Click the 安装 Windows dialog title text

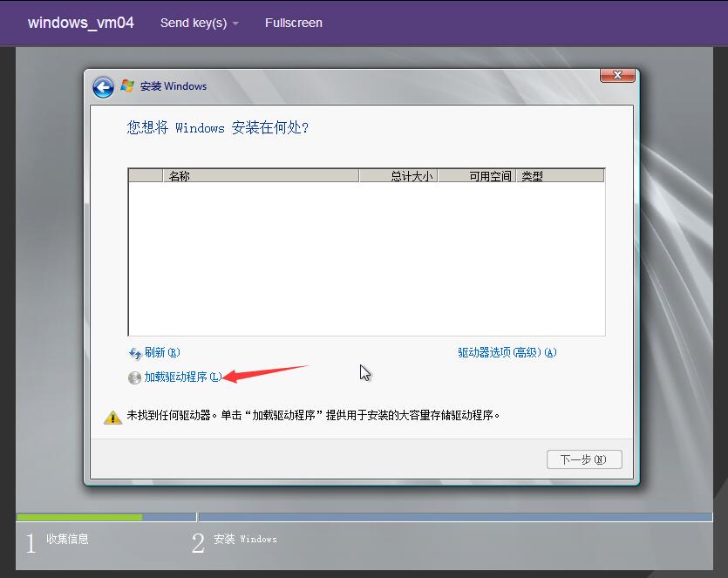pyautogui.click(x=173, y=86)
